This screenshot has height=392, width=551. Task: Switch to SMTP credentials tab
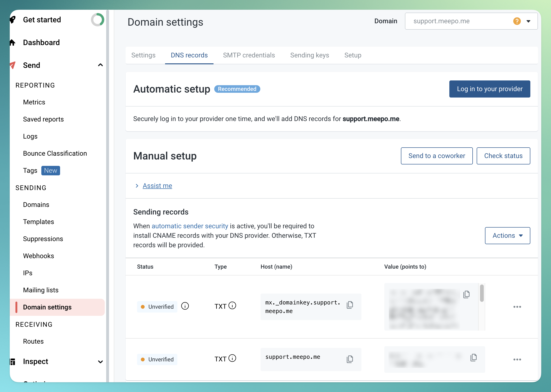pyautogui.click(x=249, y=55)
